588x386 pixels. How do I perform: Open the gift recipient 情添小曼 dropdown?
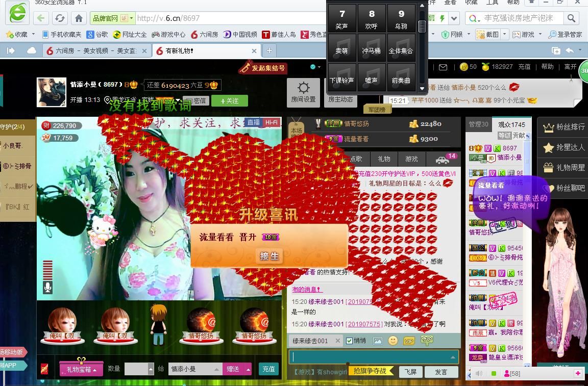tap(216, 369)
